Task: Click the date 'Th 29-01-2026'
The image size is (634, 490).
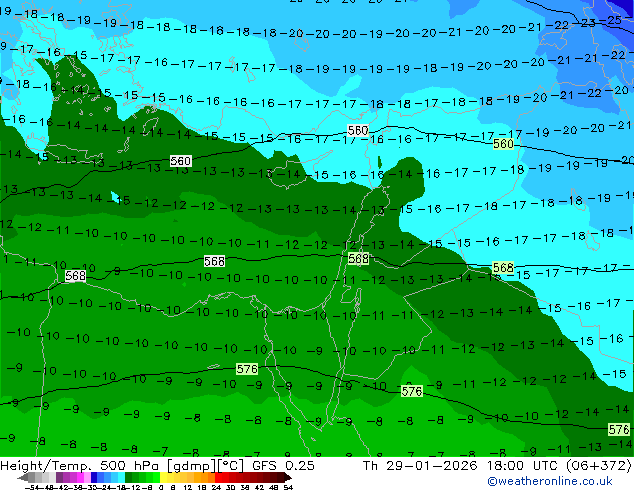Action: (421, 466)
